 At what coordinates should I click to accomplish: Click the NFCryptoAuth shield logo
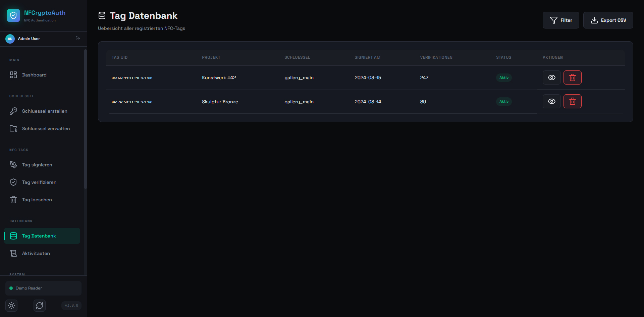(13, 15)
